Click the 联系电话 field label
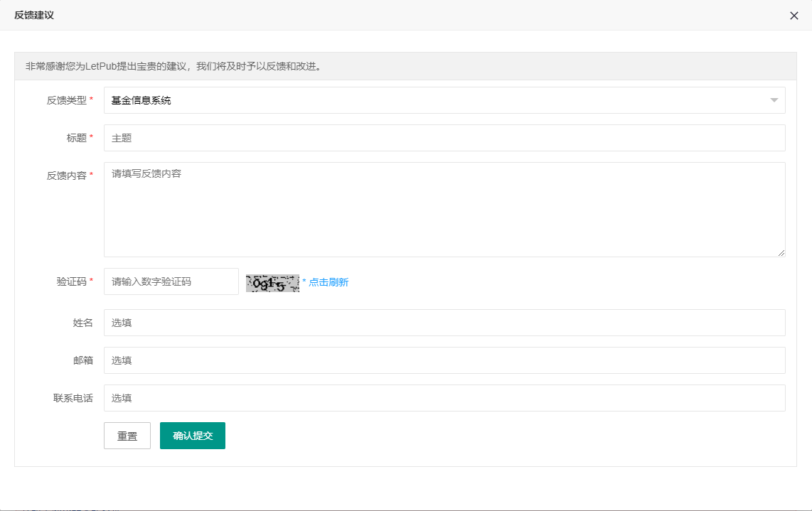Viewport: 812px width, 511px height. (73, 398)
